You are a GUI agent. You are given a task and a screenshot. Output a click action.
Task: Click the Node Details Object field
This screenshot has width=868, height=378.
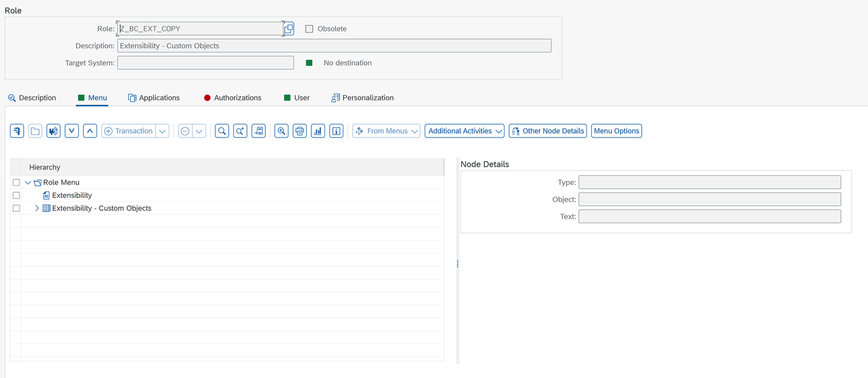(x=710, y=199)
